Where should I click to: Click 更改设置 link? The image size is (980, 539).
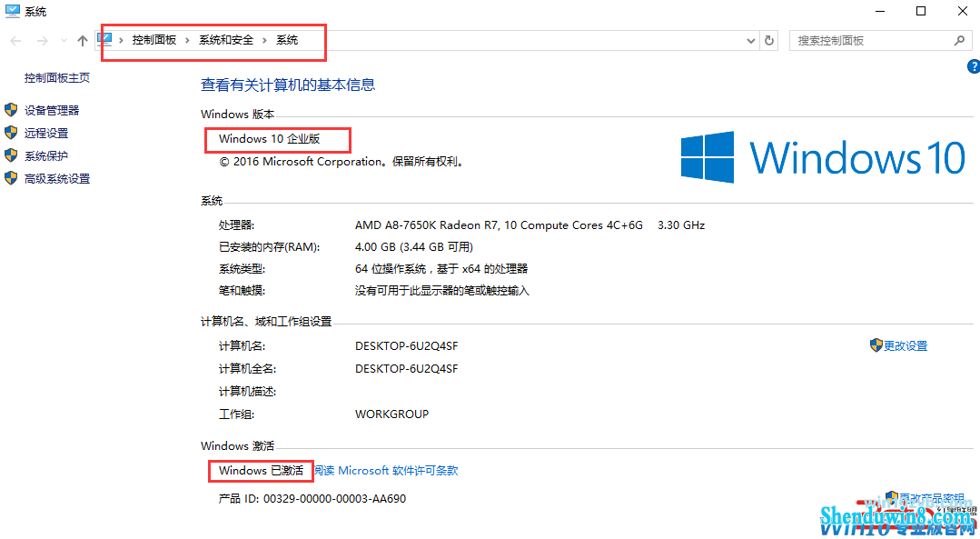905,345
